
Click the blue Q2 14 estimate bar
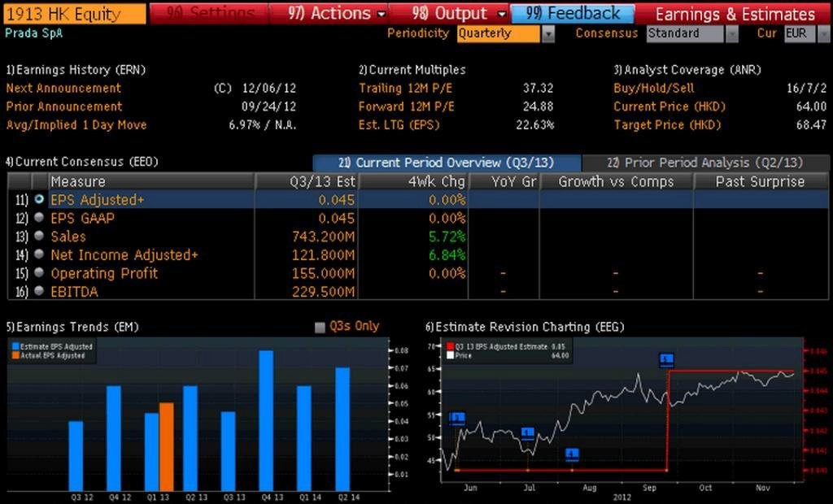click(x=342, y=429)
